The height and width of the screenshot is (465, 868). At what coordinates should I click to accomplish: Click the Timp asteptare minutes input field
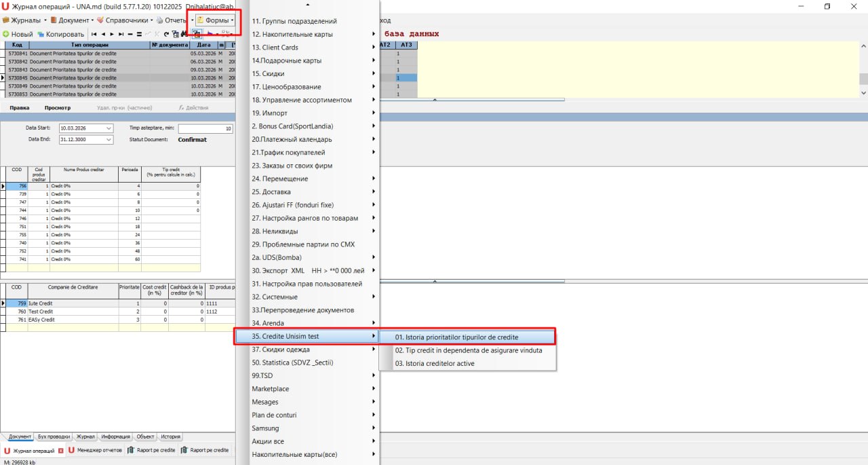click(x=205, y=128)
